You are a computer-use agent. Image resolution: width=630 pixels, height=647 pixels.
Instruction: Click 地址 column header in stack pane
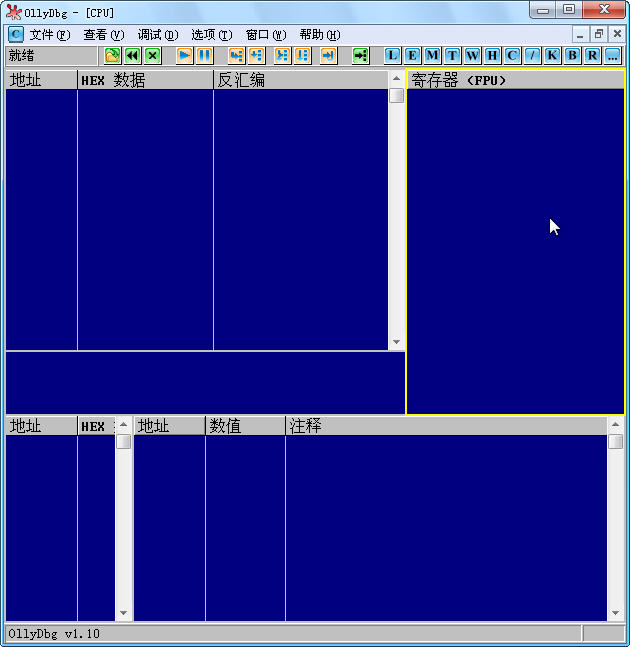click(169, 426)
